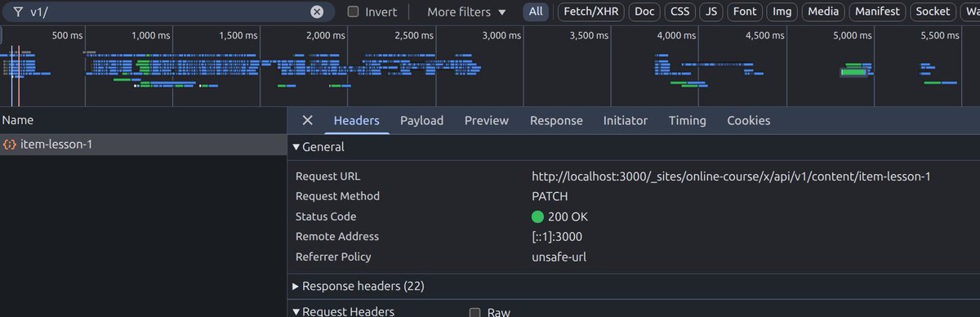Filter by Img requests

(782, 11)
